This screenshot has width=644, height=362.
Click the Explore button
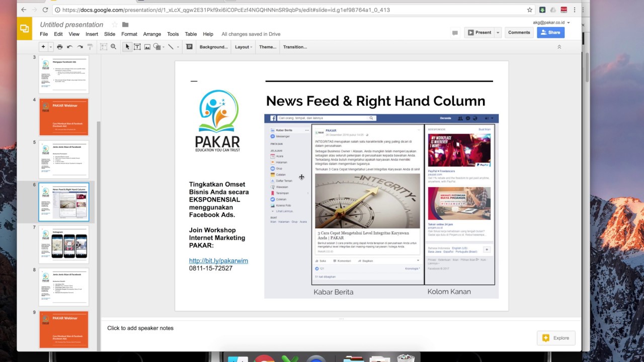[x=556, y=338]
